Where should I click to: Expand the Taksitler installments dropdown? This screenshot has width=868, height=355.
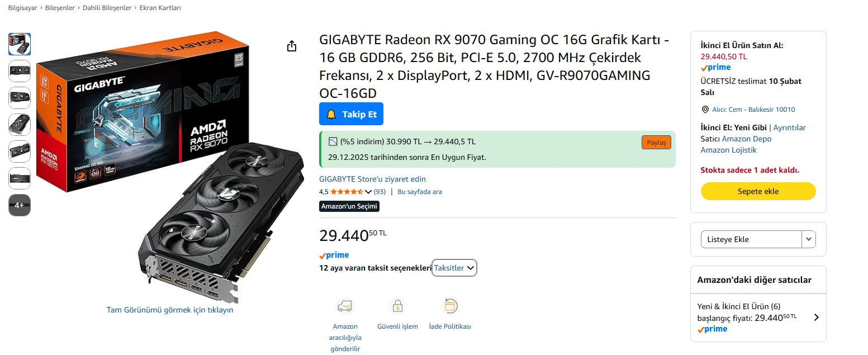(x=454, y=268)
